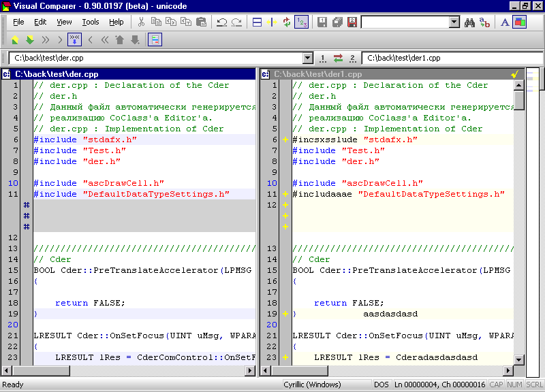Screen dimensions: 545x392
Task: Toggle the line numbers display button
Action: click(302, 22)
